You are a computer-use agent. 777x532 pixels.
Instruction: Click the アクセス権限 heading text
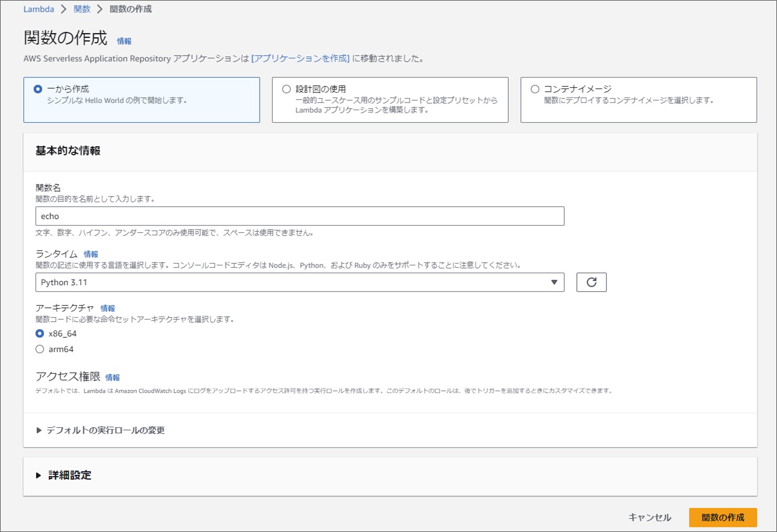[67, 377]
